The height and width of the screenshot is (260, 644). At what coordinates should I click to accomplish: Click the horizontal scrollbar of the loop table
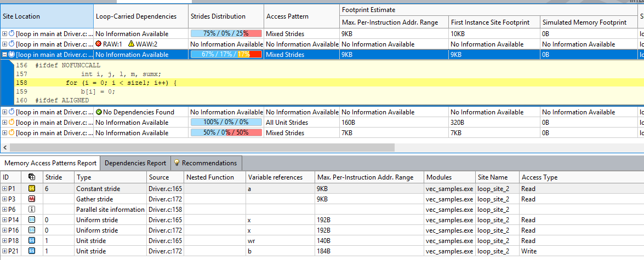point(202,147)
